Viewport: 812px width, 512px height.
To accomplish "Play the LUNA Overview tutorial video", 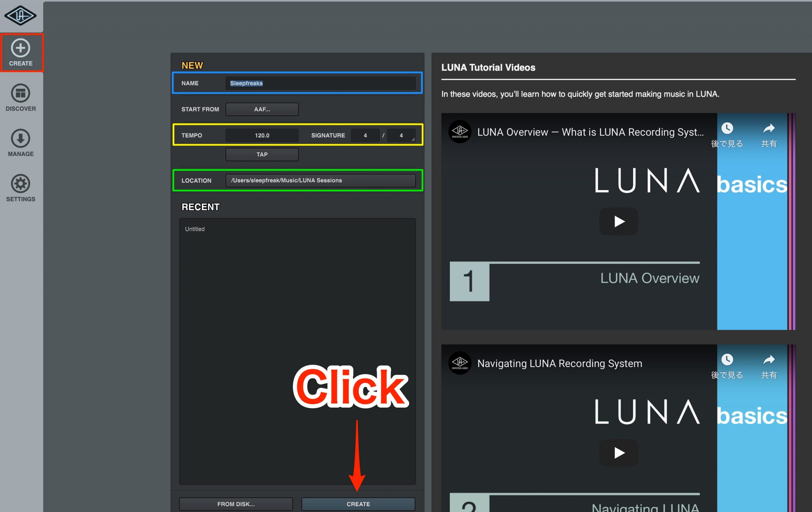I will click(x=619, y=222).
